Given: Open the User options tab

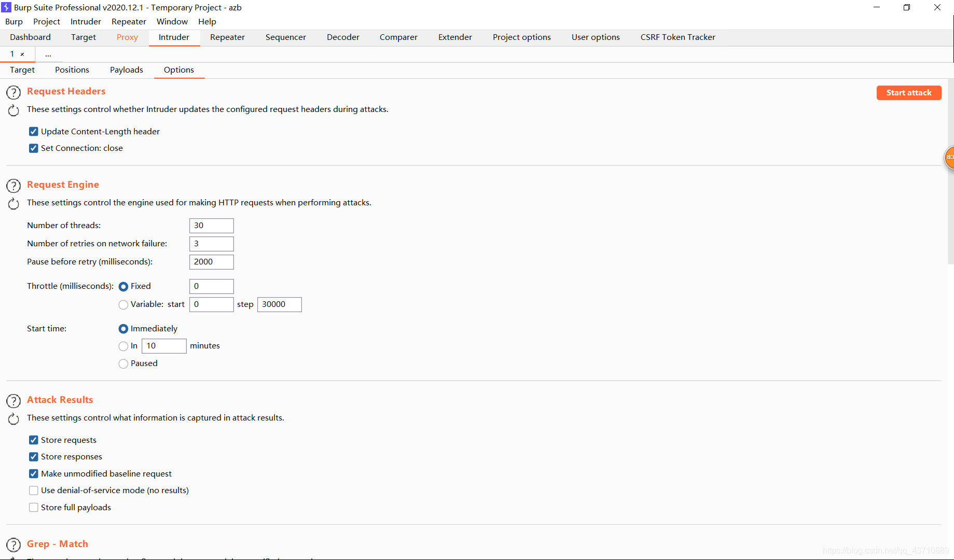Looking at the screenshot, I should pyautogui.click(x=596, y=37).
